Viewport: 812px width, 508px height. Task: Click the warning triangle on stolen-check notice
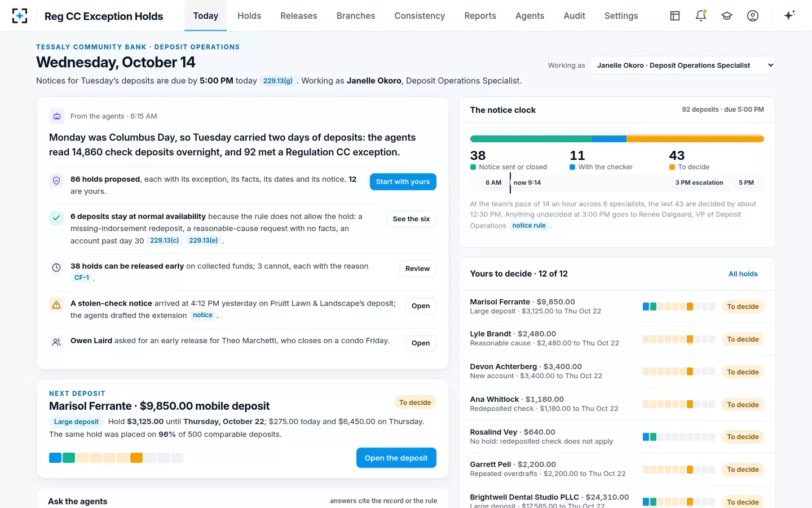(56, 305)
